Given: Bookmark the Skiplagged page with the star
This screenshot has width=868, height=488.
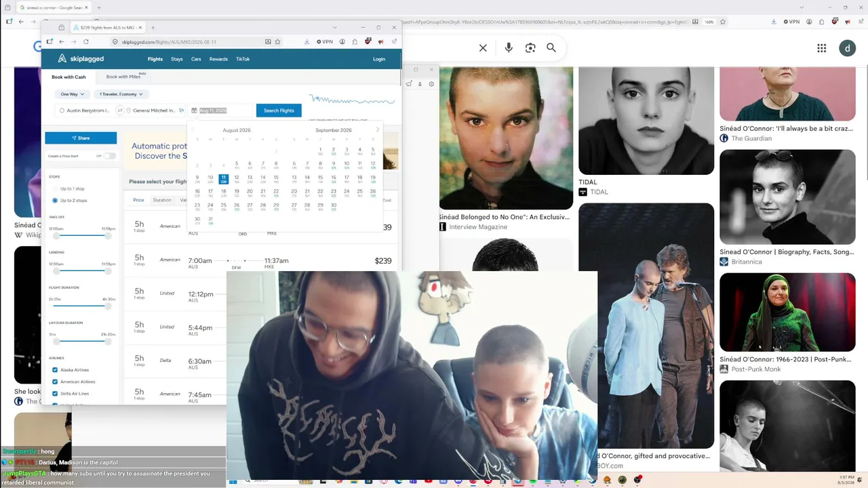Looking at the screenshot, I should tap(277, 42).
